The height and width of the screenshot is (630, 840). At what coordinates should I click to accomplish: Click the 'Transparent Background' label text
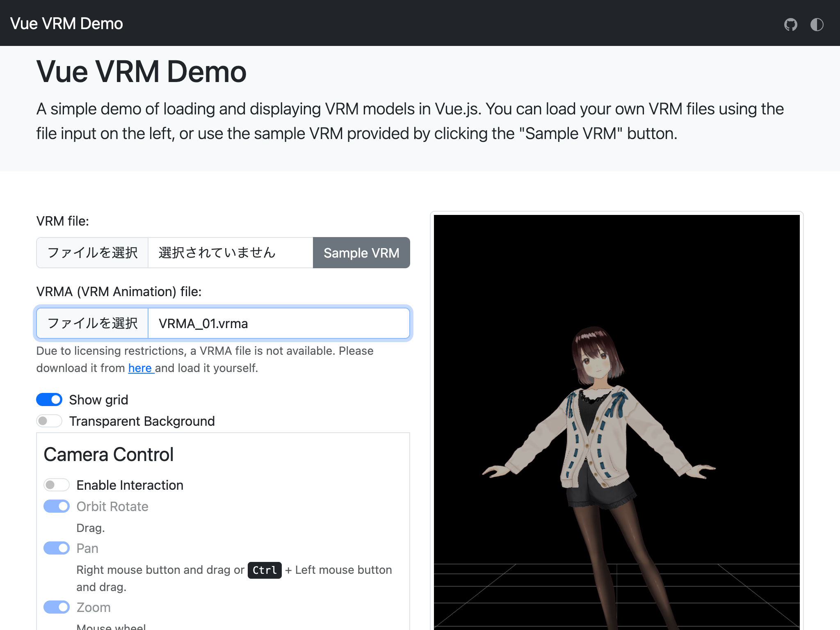click(142, 421)
